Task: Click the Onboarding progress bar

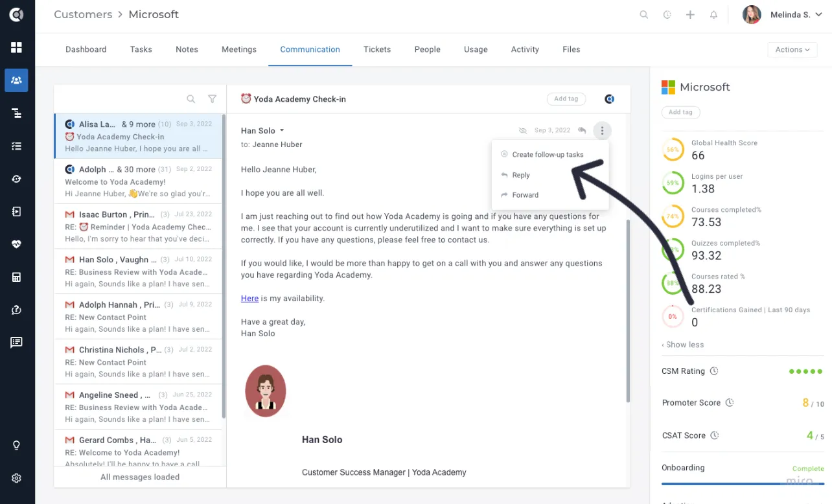Action: click(743, 483)
